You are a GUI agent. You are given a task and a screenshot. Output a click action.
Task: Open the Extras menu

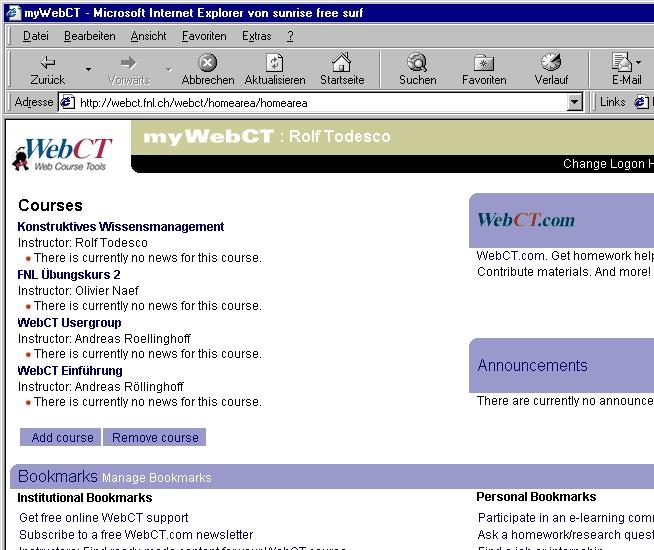(257, 36)
